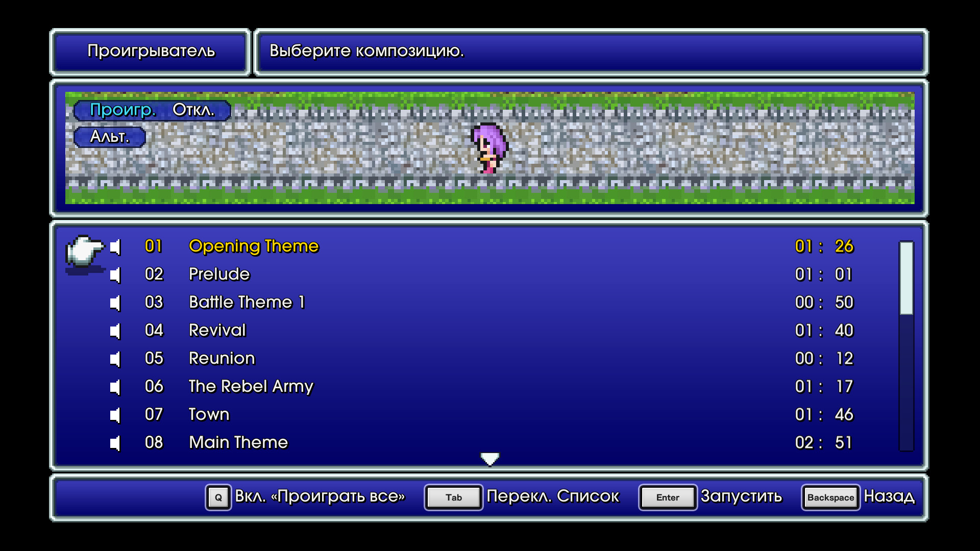Select the Reunion track row
Screen dimensions: 980x551
(222, 358)
